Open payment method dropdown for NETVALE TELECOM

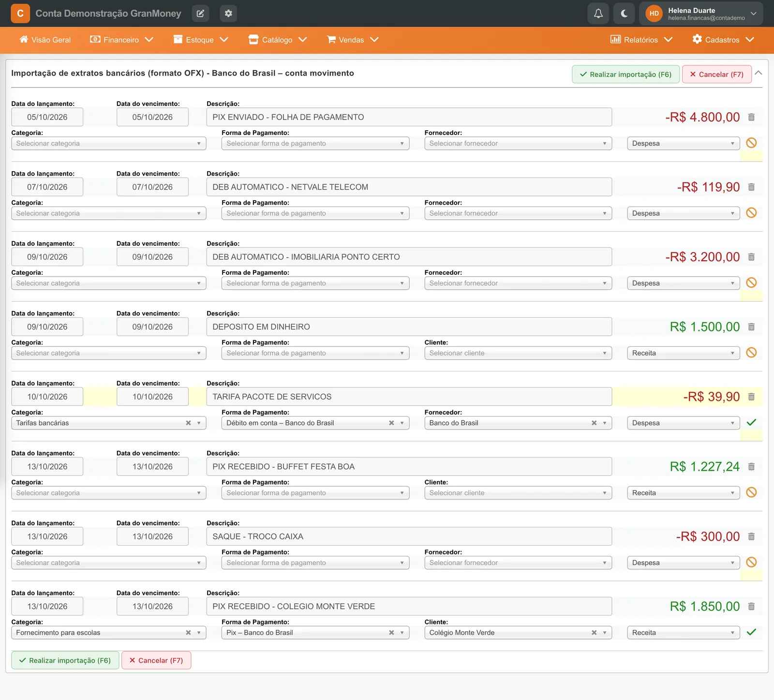click(x=315, y=213)
